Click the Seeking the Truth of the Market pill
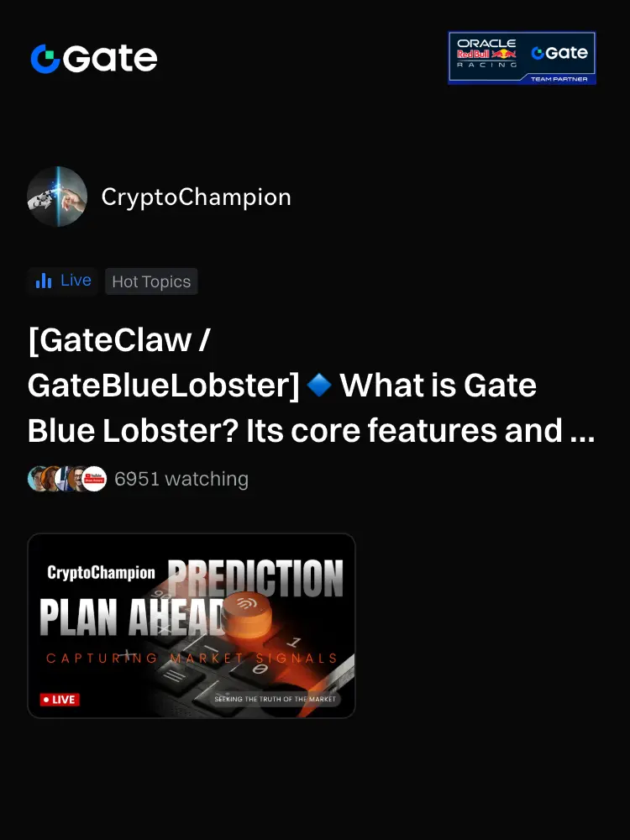This screenshot has width=630, height=840. coord(275,699)
